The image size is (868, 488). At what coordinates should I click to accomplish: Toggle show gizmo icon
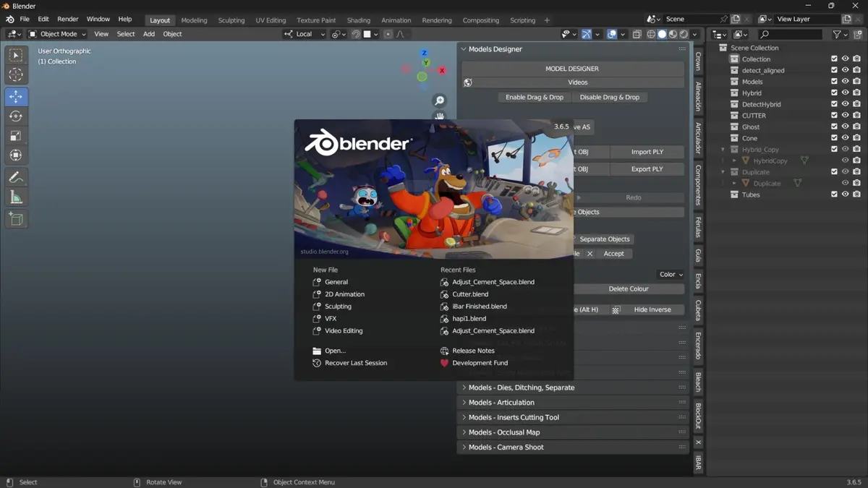coord(587,34)
